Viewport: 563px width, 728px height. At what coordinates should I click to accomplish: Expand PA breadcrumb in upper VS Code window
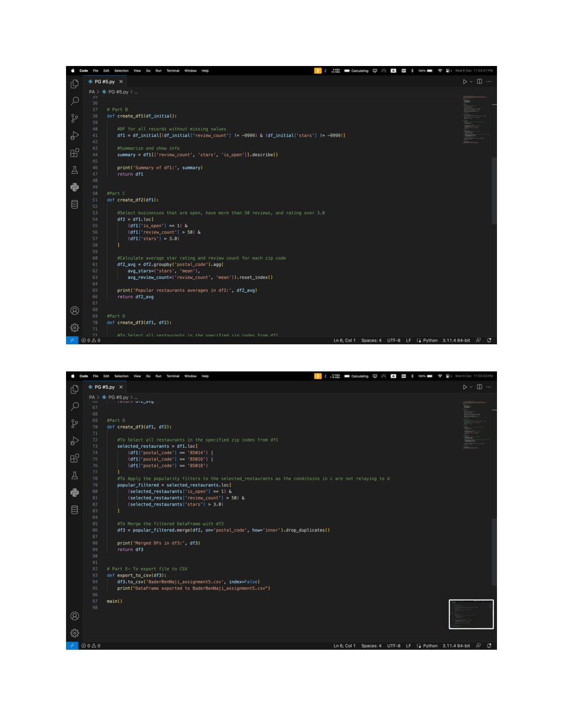click(92, 92)
